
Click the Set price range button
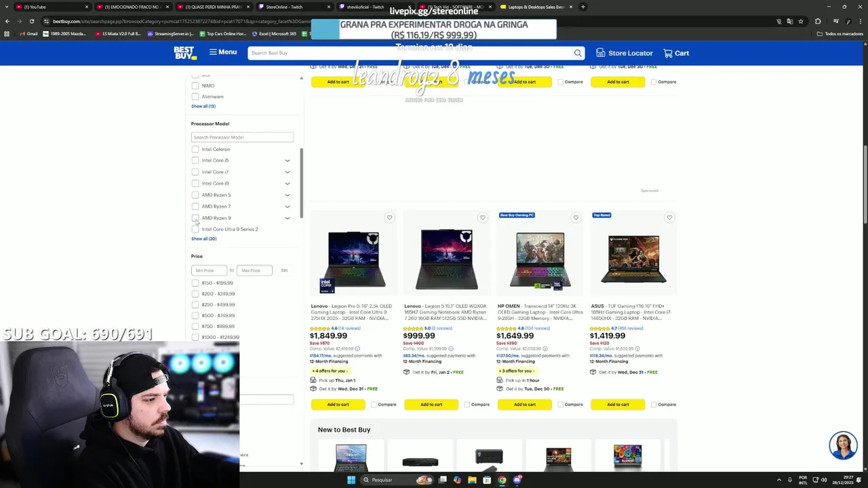click(284, 270)
